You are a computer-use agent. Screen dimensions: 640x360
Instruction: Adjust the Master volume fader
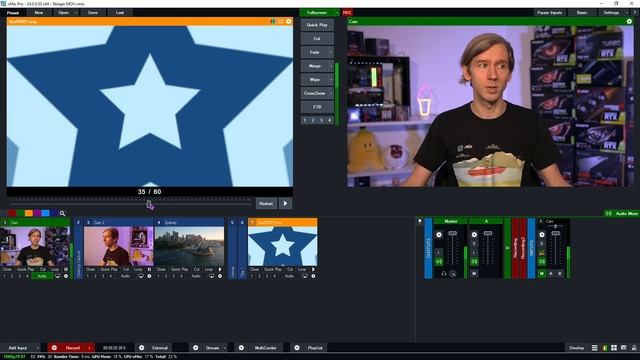(x=452, y=233)
